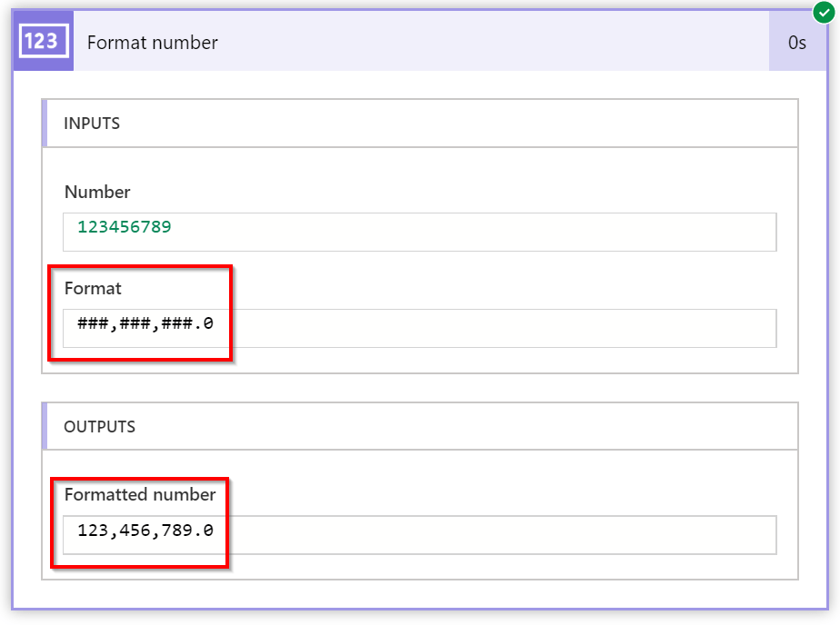Click the Format number action title text
This screenshot has width=840, height=625.
152,42
